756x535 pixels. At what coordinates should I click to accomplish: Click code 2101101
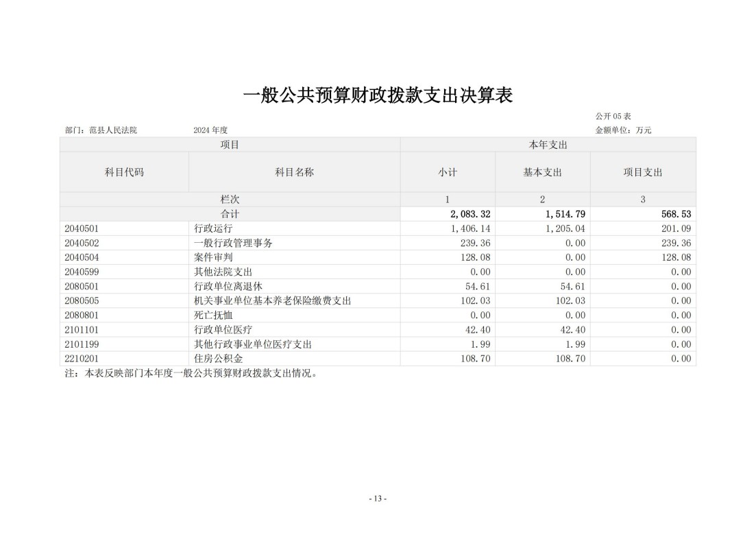(x=82, y=330)
